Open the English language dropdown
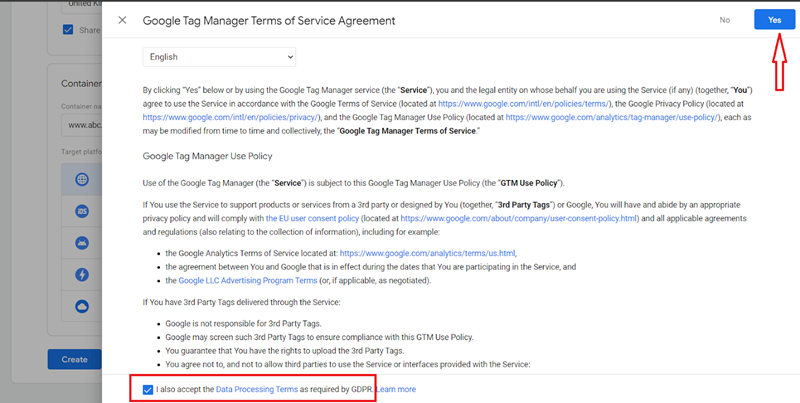This screenshot has height=403, width=800. (x=219, y=57)
